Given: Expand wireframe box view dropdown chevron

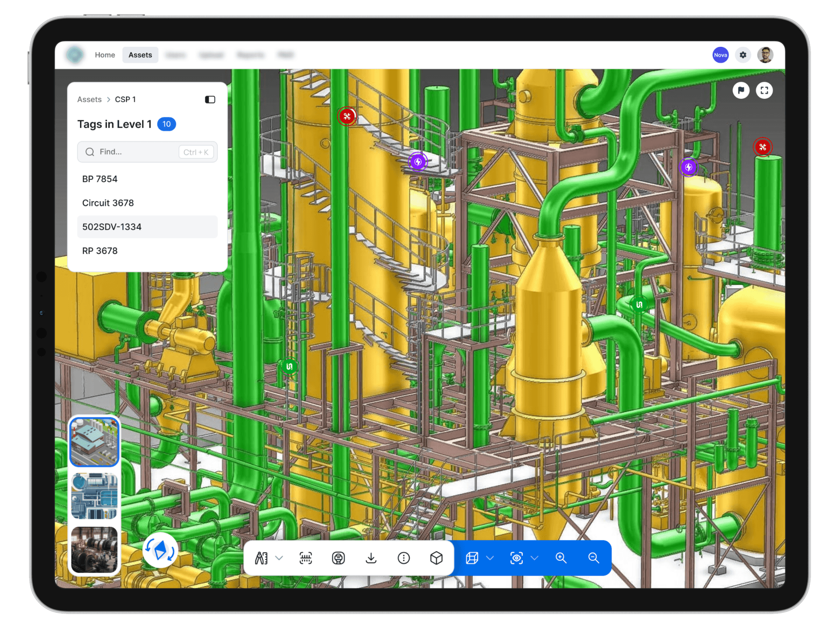Looking at the screenshot, I should [490, 558].
